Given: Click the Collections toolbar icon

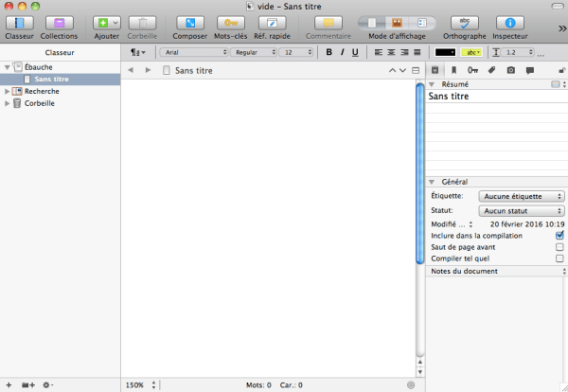Looking at the screenshot, I should point(59,22).
